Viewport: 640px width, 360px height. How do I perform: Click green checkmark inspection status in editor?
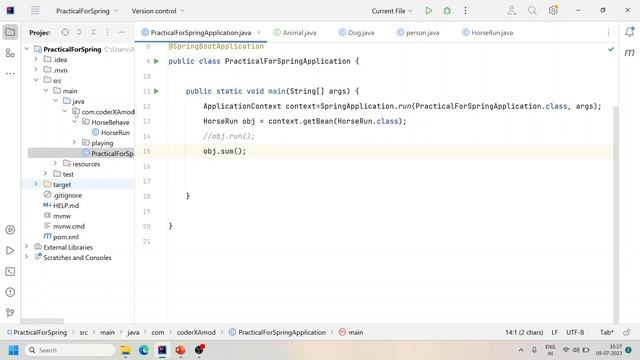pyautogui.click(x=611, y=49)
